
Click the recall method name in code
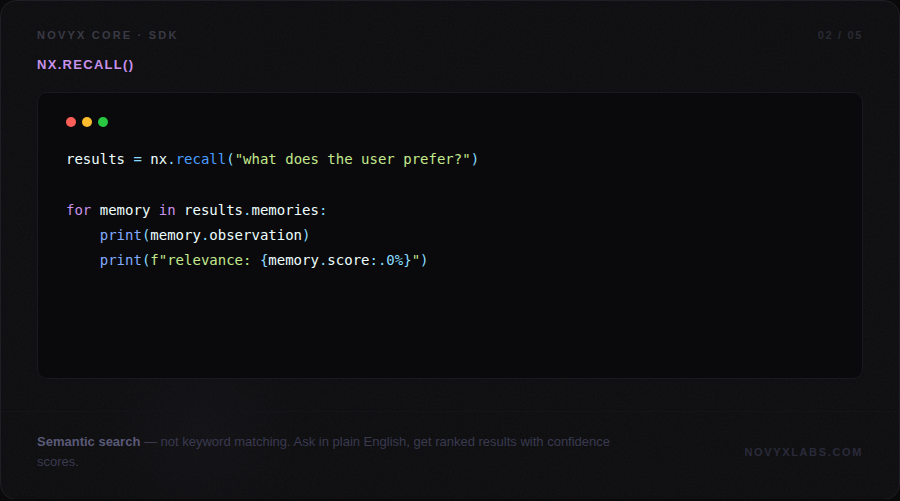tap(200, 159)
